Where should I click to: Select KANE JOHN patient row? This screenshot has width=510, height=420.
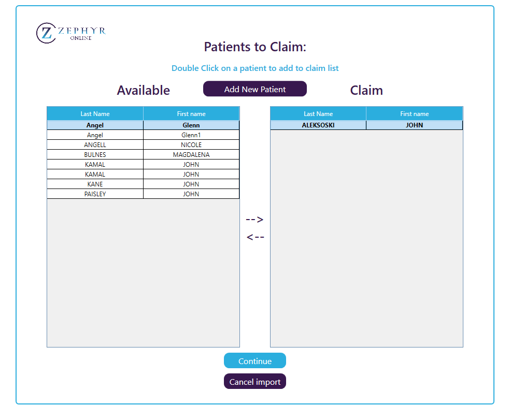coord(95,184)
